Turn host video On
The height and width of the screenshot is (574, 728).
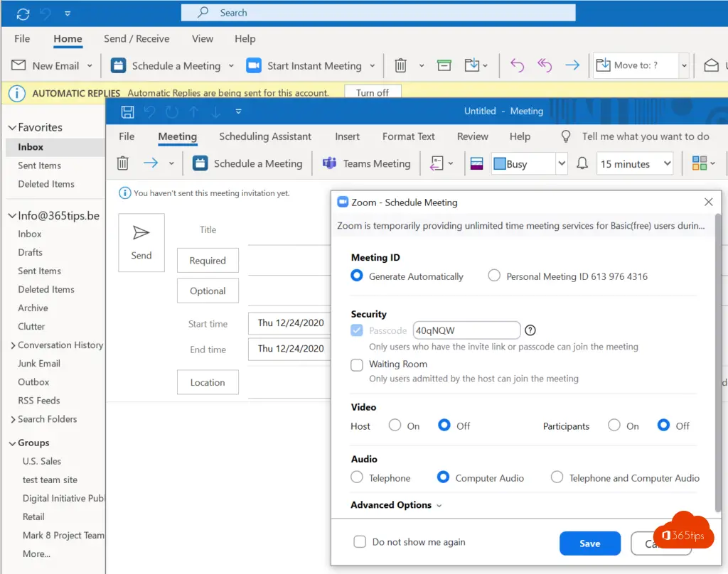pyautogui.click(x=395, y=426)
